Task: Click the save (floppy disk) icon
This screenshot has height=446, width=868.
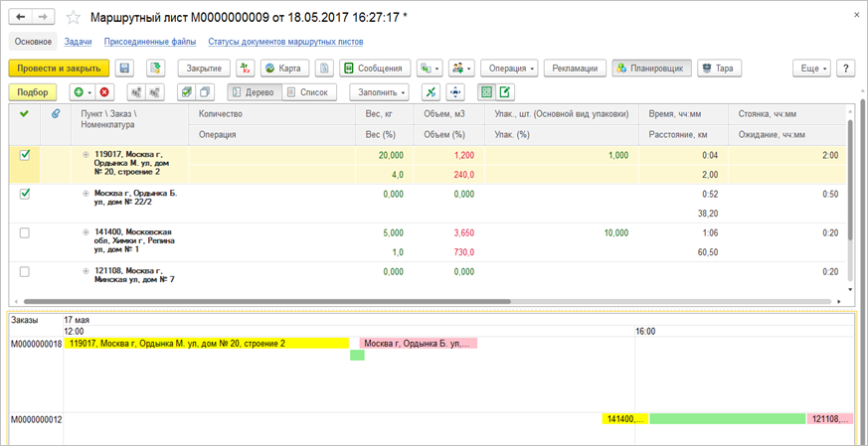Action: click(x=124, y=69)
